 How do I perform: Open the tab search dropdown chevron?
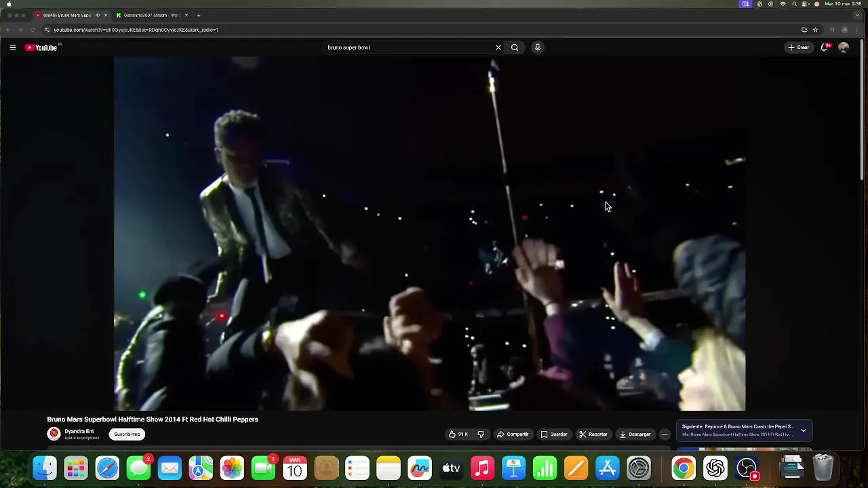857,15
